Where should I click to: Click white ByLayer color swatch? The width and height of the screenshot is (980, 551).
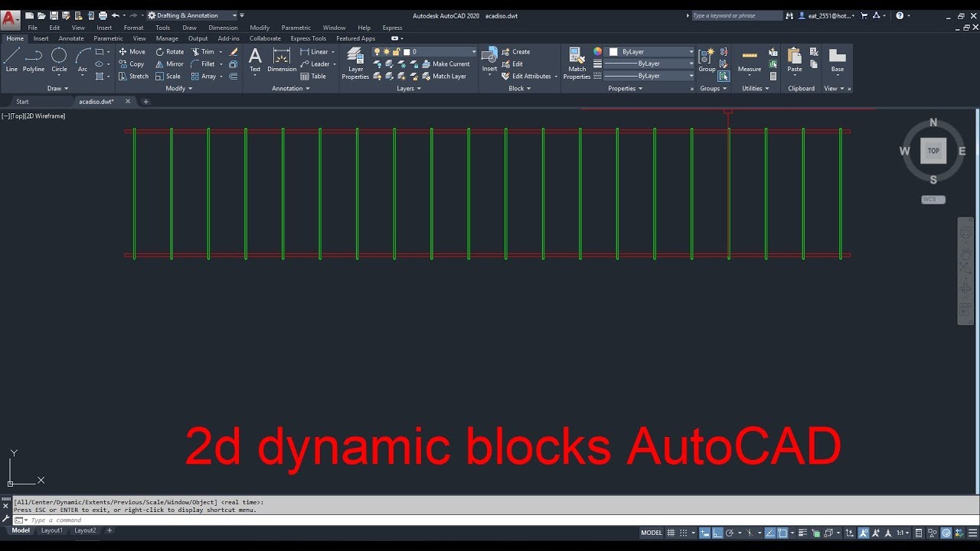coord(613,52)
